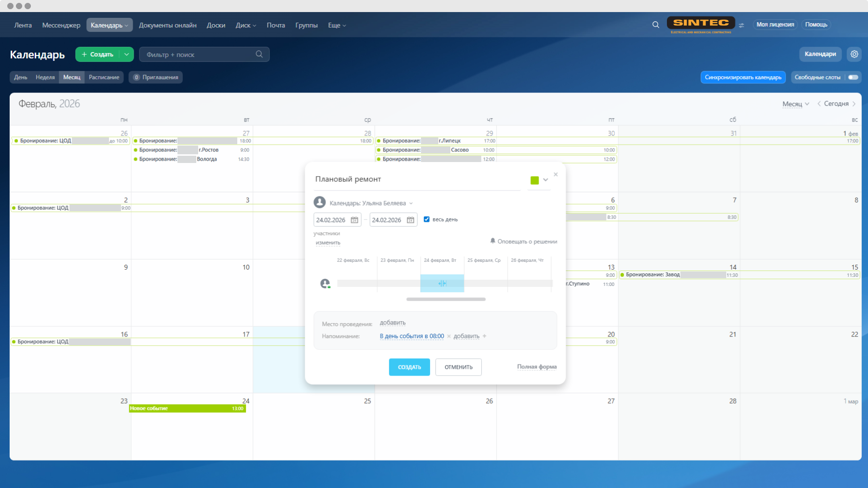Open end date calendar picker icon
This screenshot has height=488, width=868.
click(x=410, y=220)
